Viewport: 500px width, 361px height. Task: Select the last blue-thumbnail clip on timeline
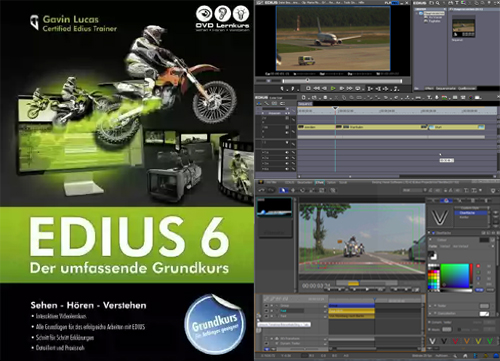pos(456,127)
